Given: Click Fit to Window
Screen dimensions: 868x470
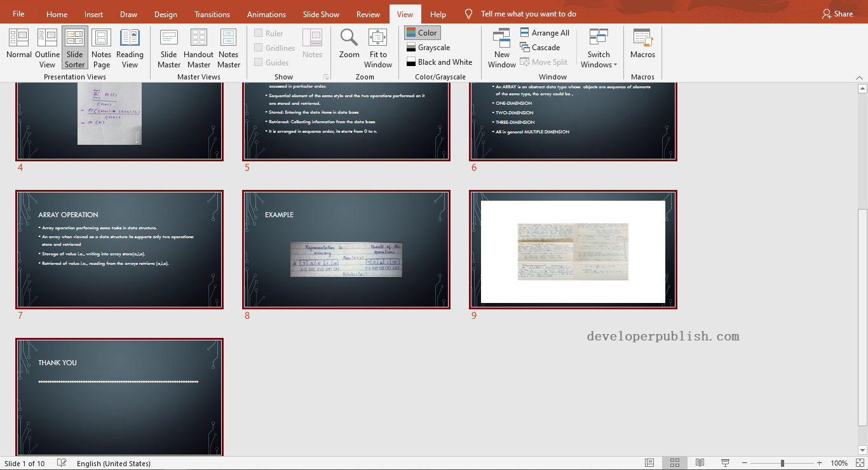Looking at the screenshot, I should click(378, 48).
